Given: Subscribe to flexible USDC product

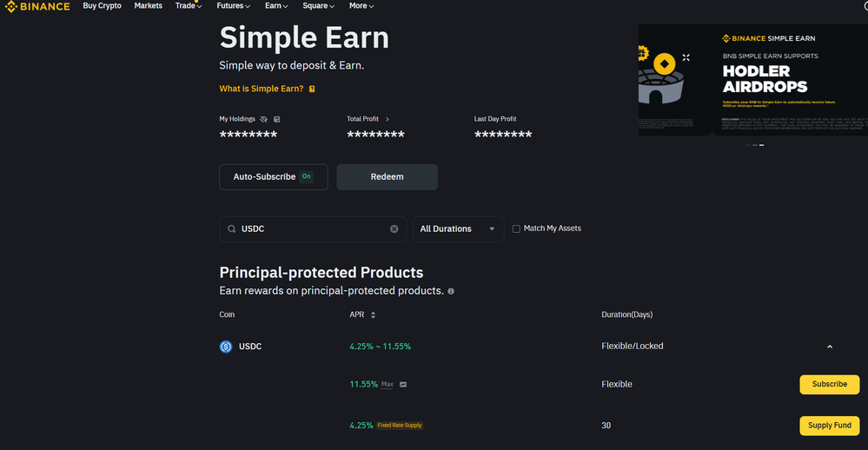Looking at the screenshot, I should tap(829, 384).
